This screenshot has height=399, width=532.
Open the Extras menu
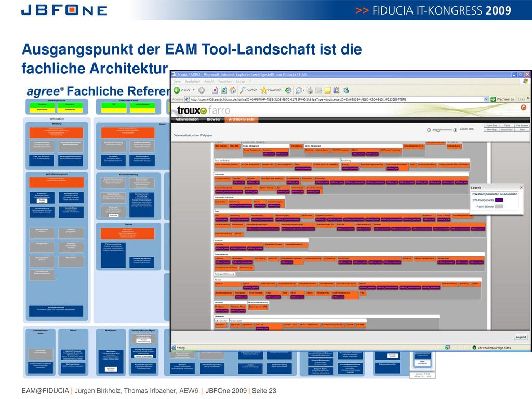(240, 82)
